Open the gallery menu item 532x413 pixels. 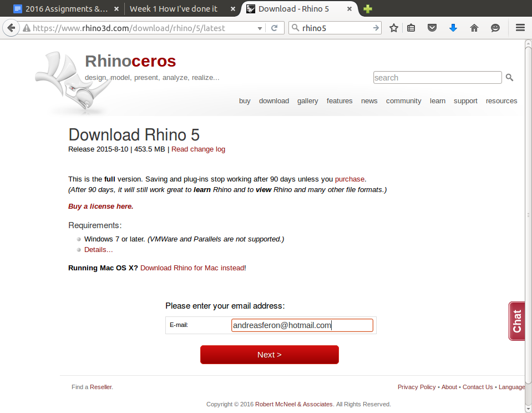[x=308, y=101]
